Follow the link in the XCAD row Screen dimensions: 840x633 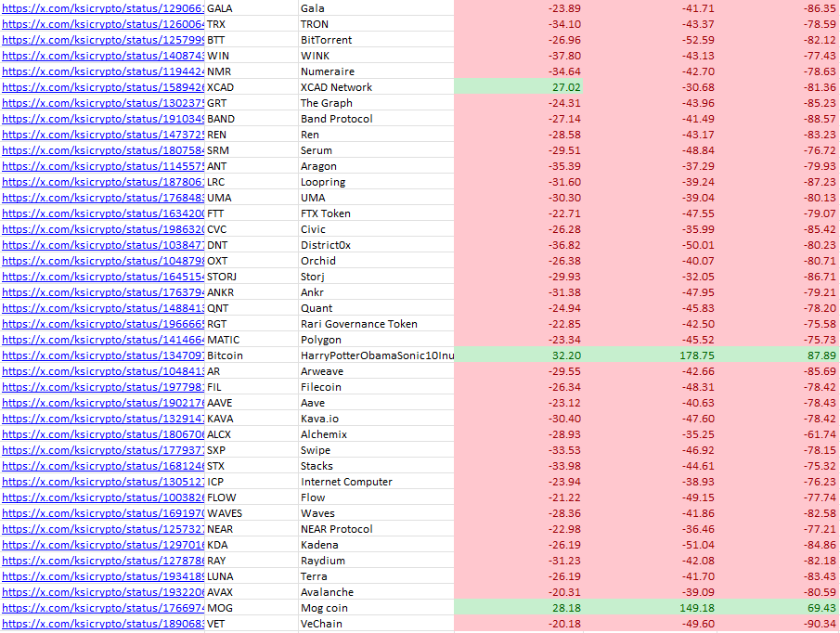pyautogui.click(x=103, y=87)
